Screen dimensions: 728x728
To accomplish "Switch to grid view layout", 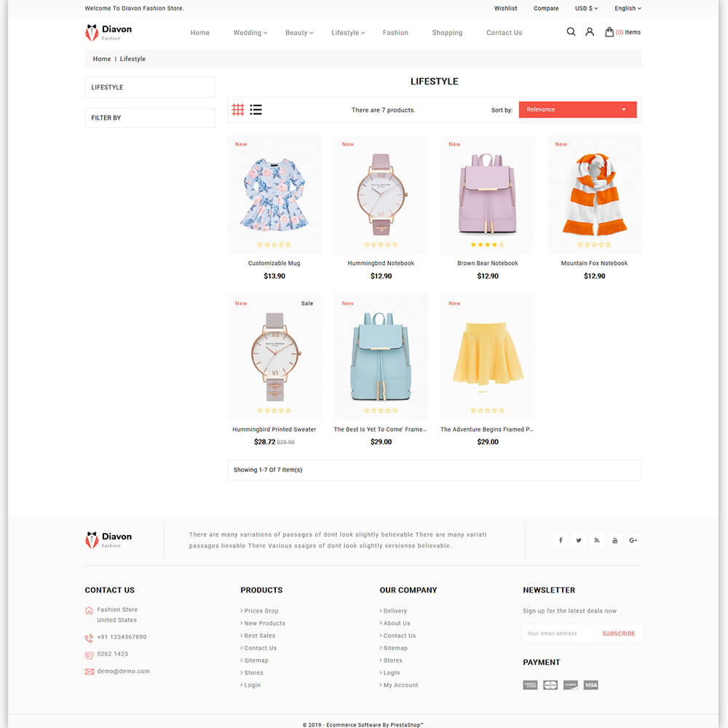I will [238, 110].
